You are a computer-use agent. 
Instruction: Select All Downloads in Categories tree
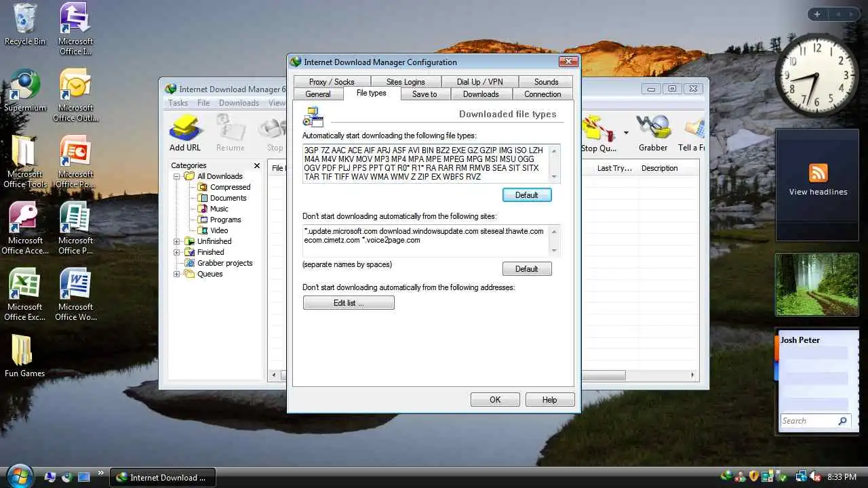point(220,176)
